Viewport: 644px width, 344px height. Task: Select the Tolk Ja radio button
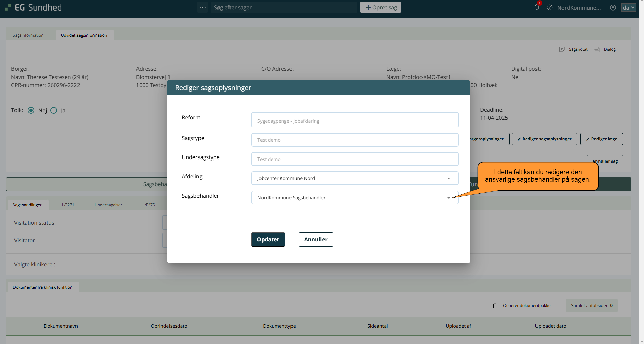point(54,110)
